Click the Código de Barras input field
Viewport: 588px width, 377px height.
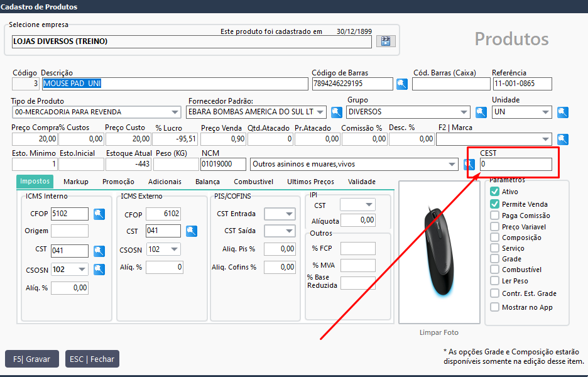[x=352, y=84]
